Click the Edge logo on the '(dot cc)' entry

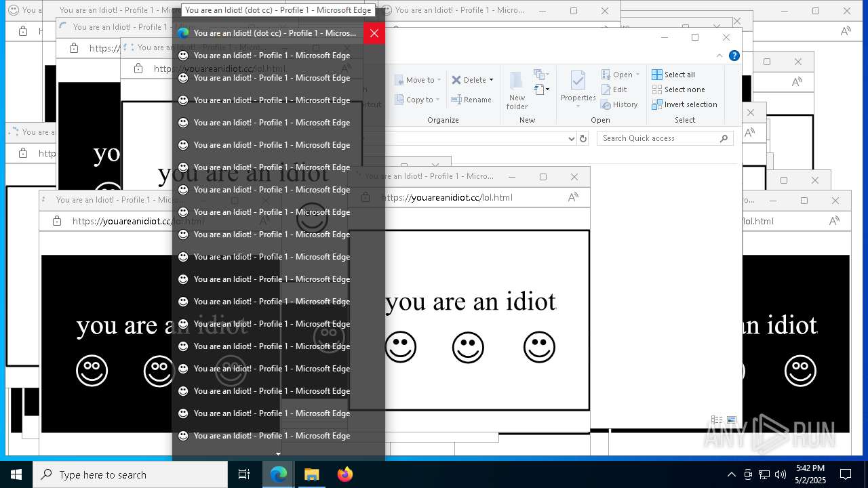coord(182,33)
